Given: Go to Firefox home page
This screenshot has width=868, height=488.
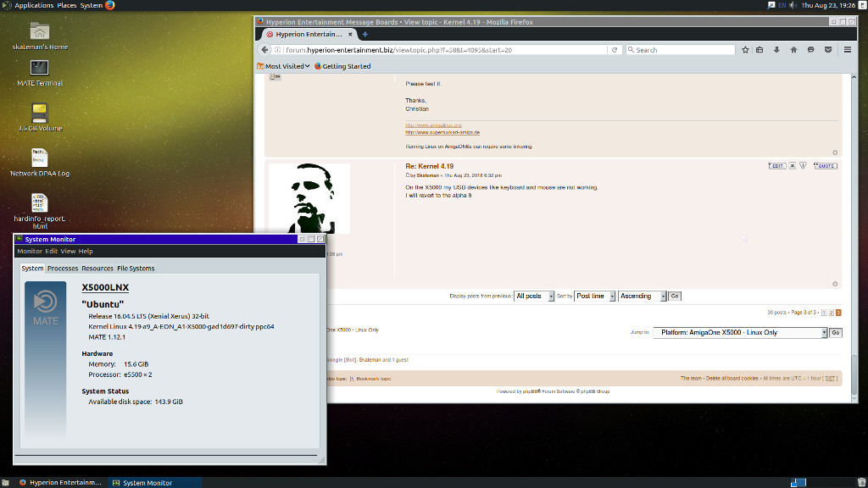Looking at the screenshot, I should point(793,50).
